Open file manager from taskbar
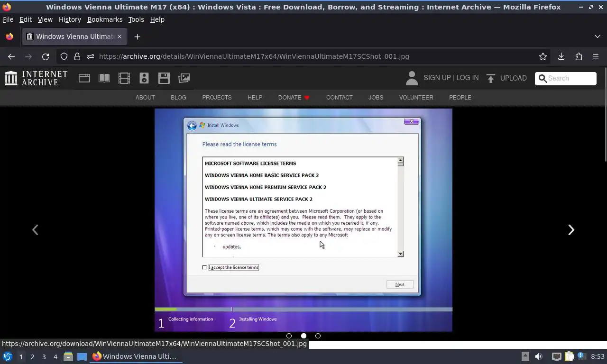The height and width of the screenshot is (364, 607). tap(68, 356)
